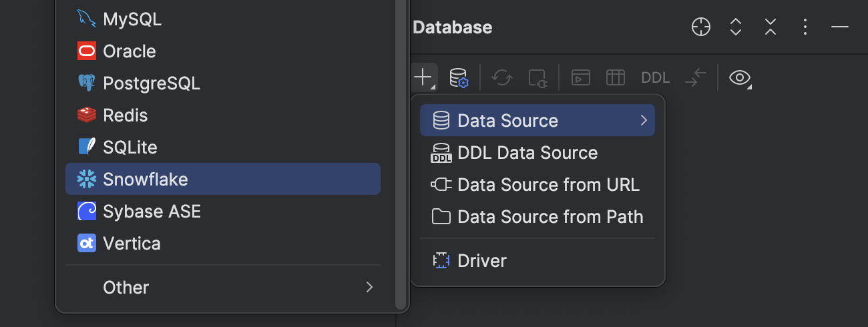Click the DDL toolbar button
This screenshot has height=327, width=868.
(x=655, y=77)
